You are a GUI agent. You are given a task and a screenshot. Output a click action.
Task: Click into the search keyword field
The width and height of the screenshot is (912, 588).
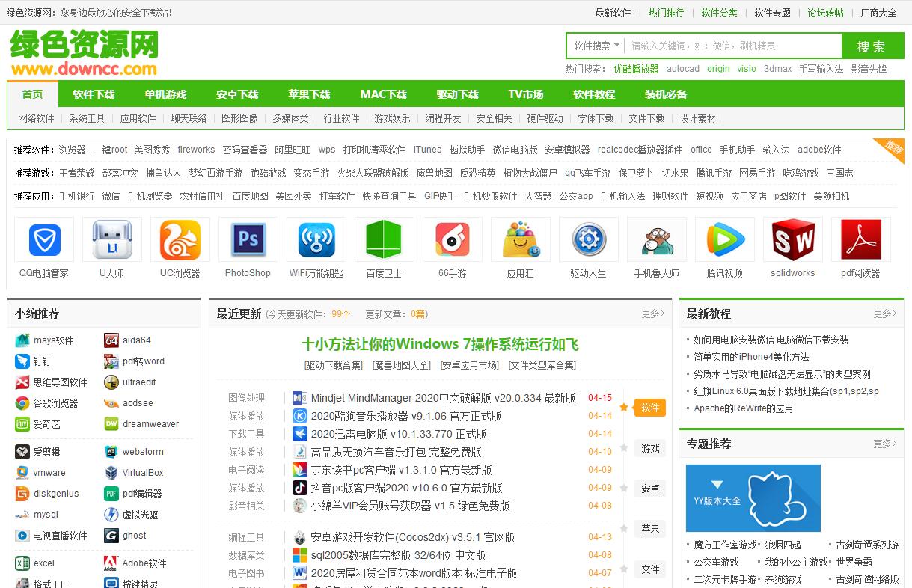733,46
